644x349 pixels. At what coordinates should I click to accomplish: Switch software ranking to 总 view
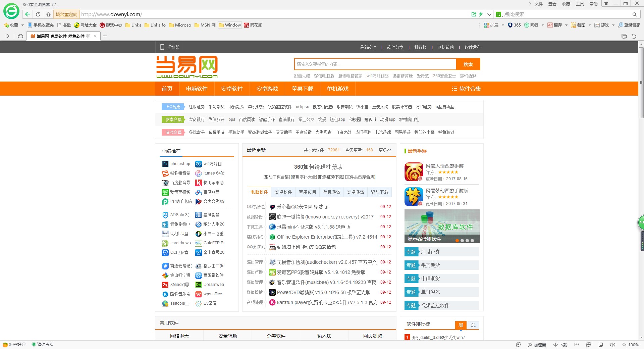click(473, 325)
